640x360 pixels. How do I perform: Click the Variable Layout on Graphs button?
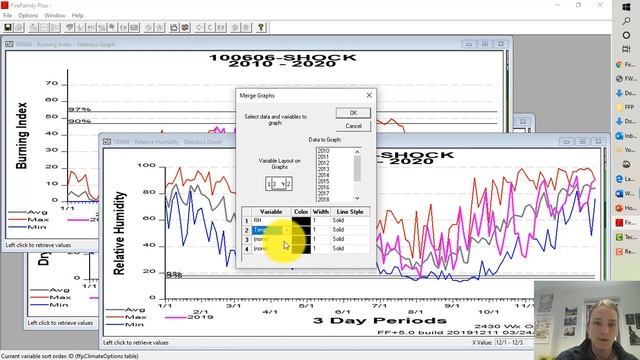click(x=279, y=184)
